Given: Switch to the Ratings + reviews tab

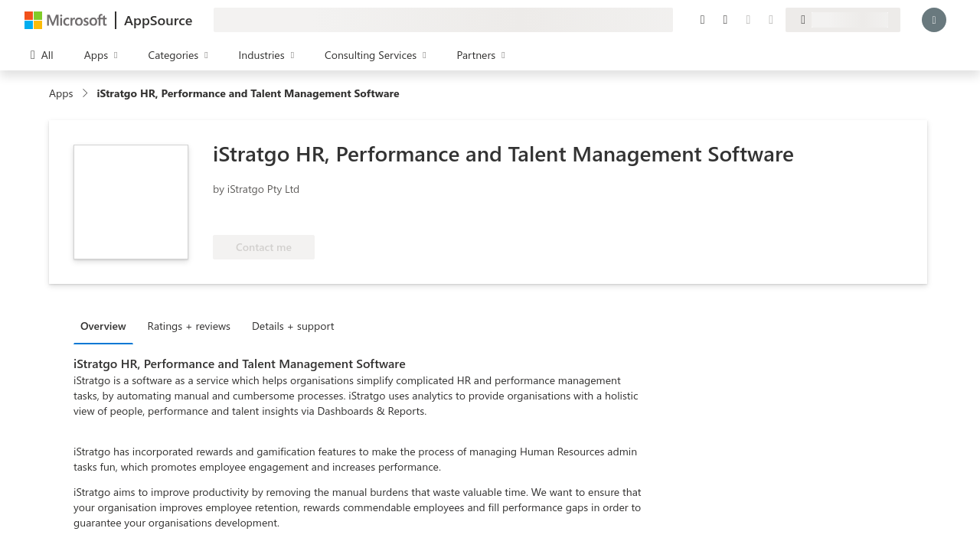Looking at the screenshot, I should click(x=189, y=326).
